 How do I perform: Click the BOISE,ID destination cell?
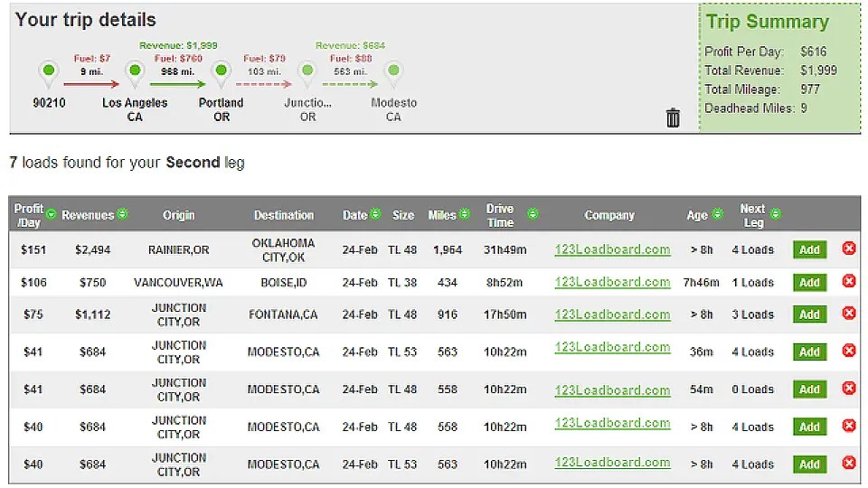283,283
